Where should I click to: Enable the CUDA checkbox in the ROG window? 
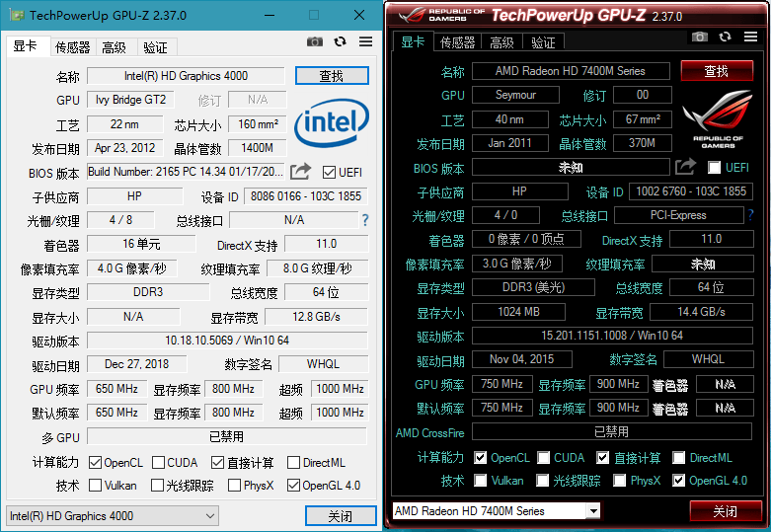[543, 458]
